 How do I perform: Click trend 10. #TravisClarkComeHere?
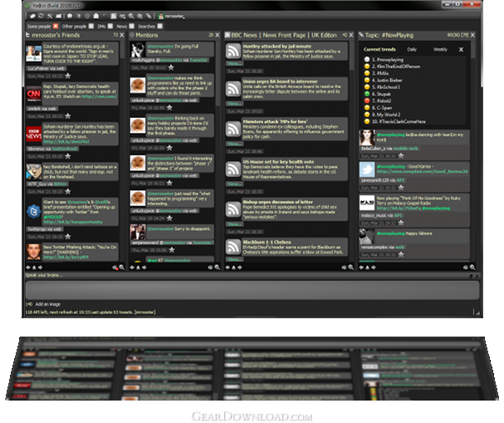click(399, 121)
